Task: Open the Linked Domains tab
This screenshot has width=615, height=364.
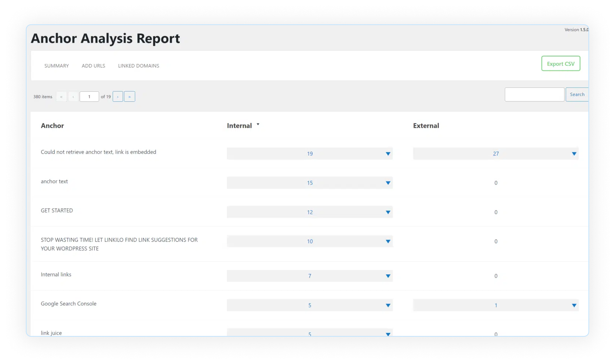Action: [138, 66]
